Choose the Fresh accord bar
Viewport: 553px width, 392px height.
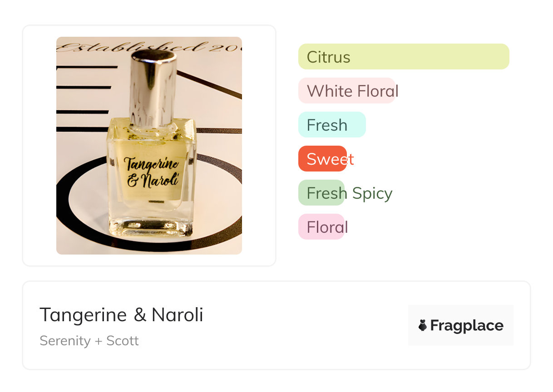point(331,125)
